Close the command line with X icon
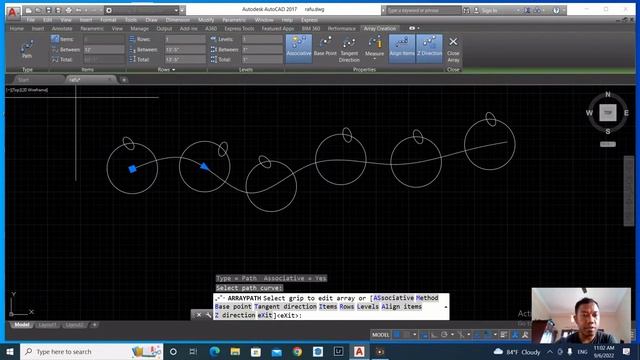 point(199,315)
